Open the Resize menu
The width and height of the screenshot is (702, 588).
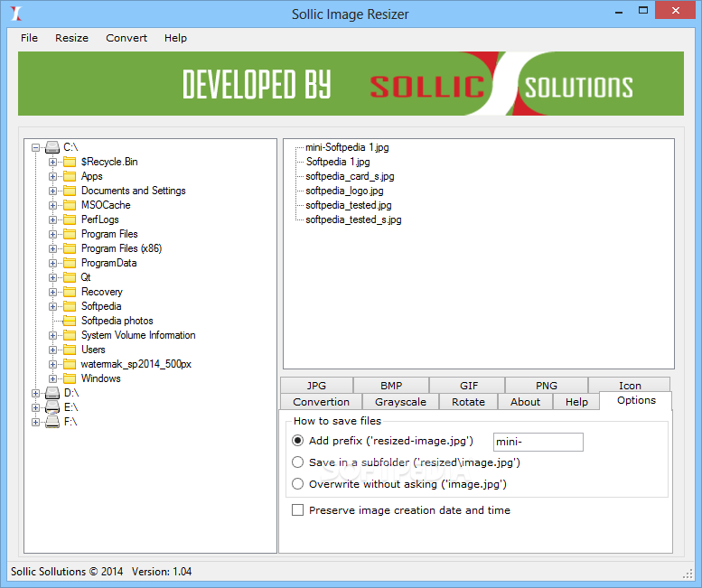[x=71, y=38]
